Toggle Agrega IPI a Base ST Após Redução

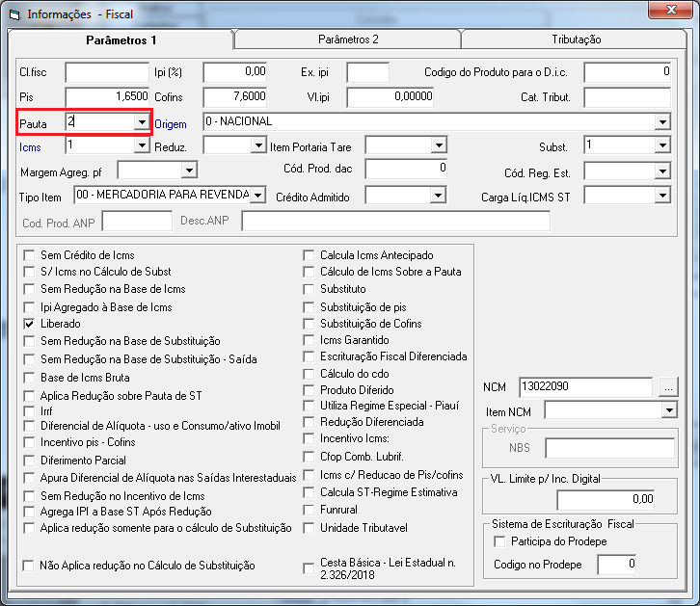30,512
